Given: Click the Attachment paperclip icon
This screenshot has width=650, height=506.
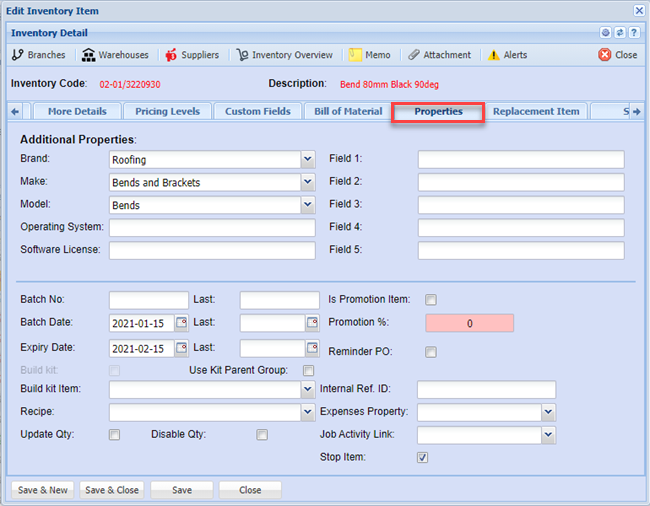Looking at the screenshot, I should [414, 55].
